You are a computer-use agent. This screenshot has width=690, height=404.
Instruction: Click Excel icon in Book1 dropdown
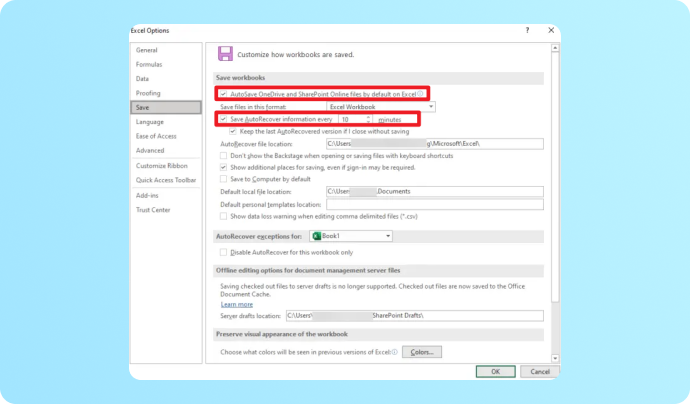pos(316,236)
